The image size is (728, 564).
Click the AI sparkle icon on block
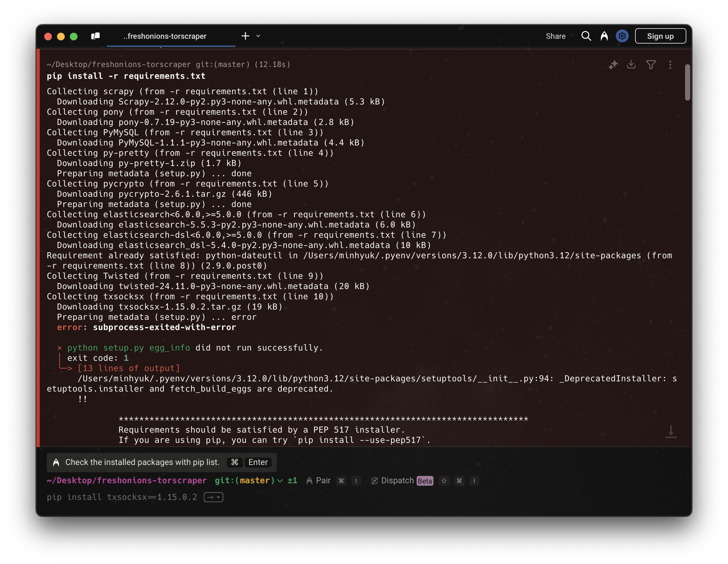coord(613,65)
